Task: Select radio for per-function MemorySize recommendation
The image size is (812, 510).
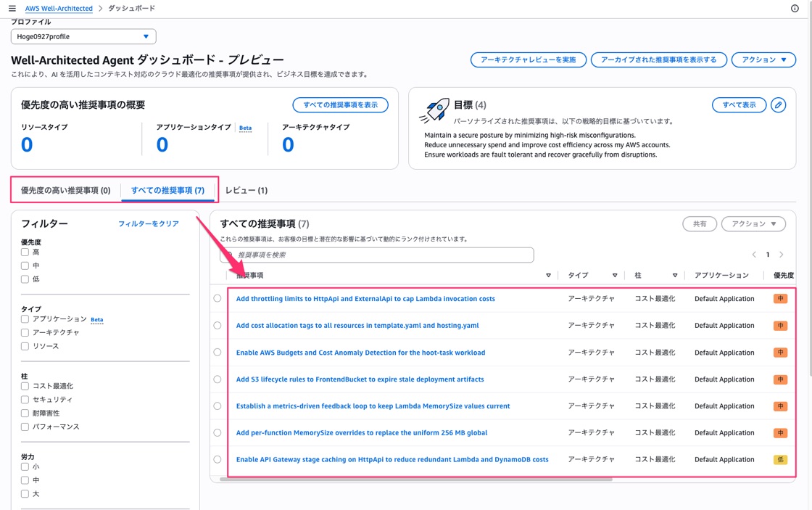Action: click(217, 432)
